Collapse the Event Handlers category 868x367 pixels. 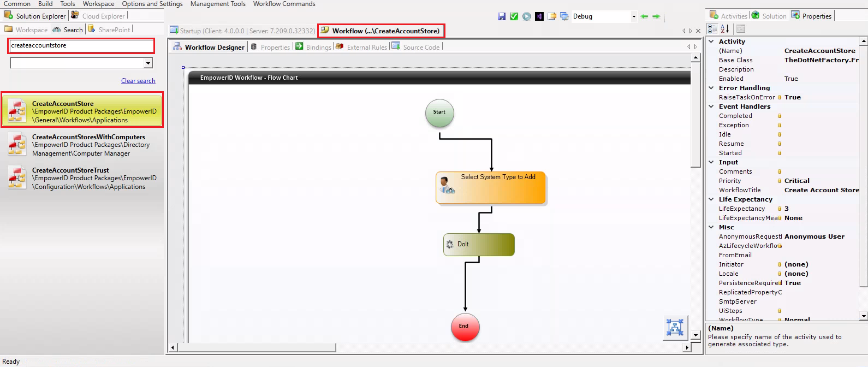711,106
